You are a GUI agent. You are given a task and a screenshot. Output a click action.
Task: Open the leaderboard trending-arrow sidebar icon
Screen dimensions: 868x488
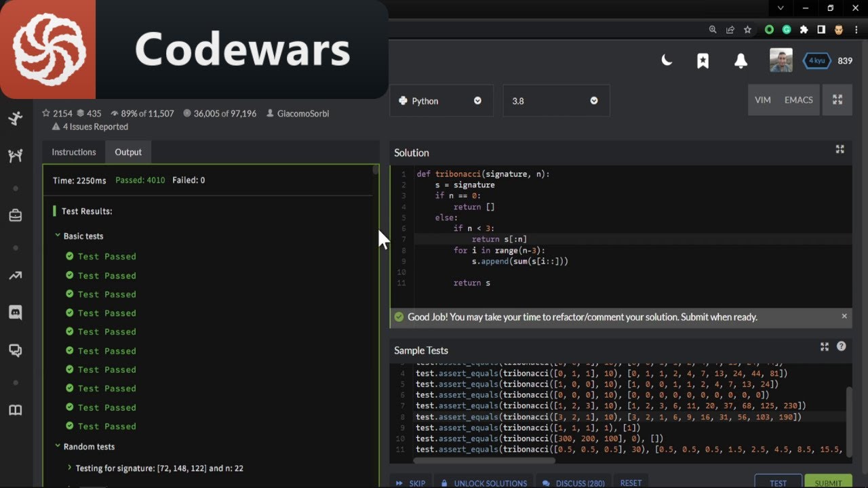click(x=15, y=275)
